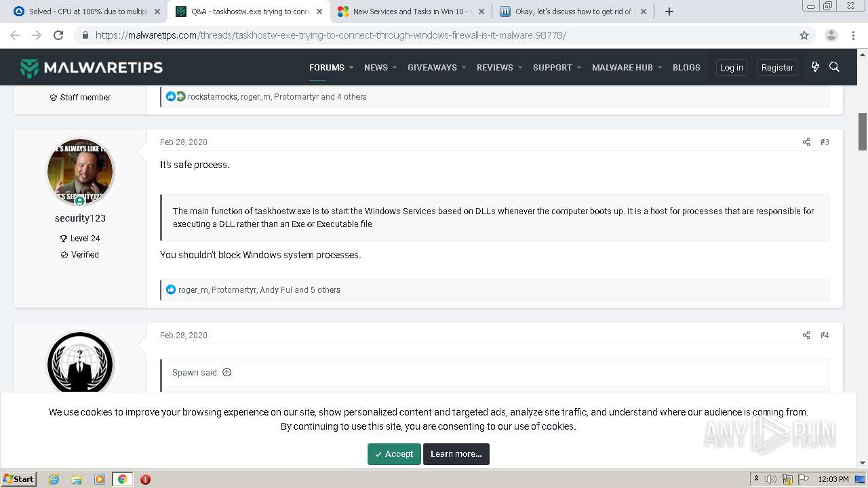Go back to the previous page
Screen dimensions: 868x488
tap(15, 35)
